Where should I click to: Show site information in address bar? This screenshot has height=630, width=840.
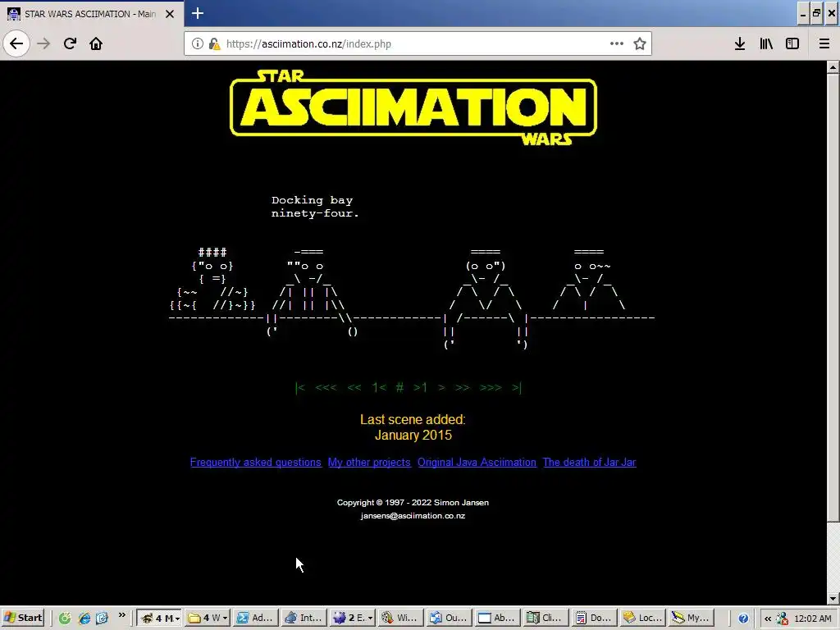click(x=198, y=43)
